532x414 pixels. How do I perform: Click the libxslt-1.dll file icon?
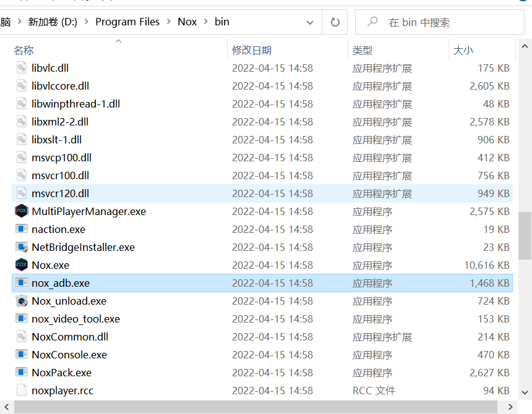click(22, 140)
